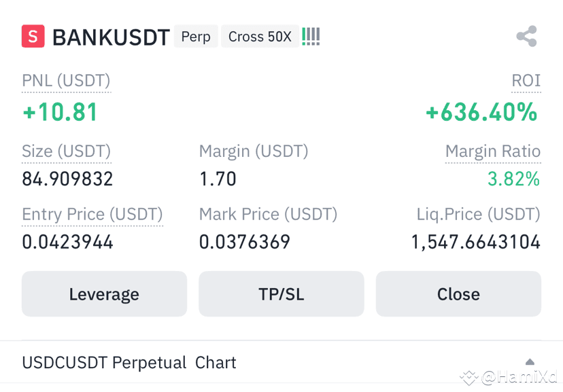Viewport: 563px width, 392px height.
Task: Tap the Perp contract tag
Action: (x=196, y=36)
